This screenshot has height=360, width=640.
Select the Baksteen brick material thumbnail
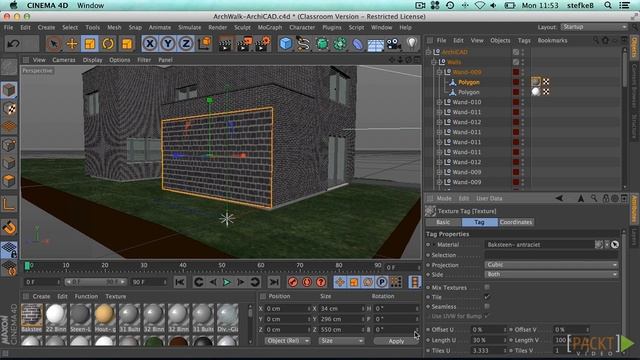[32, 317]
